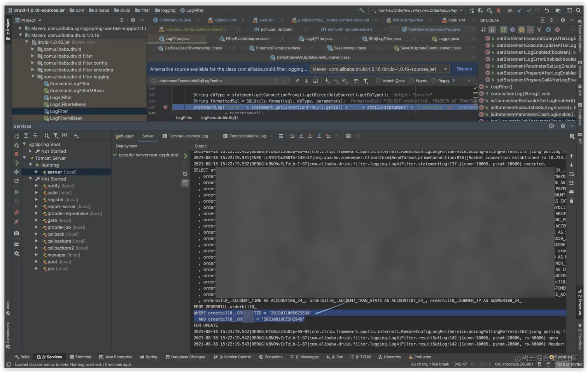Select Log4jFilter class in project tree

click(61, 97)
